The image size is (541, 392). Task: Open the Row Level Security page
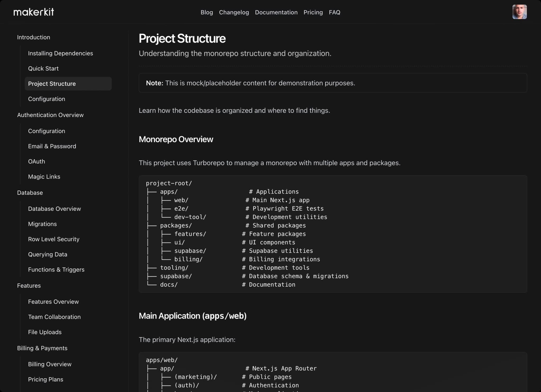(54, 239)
